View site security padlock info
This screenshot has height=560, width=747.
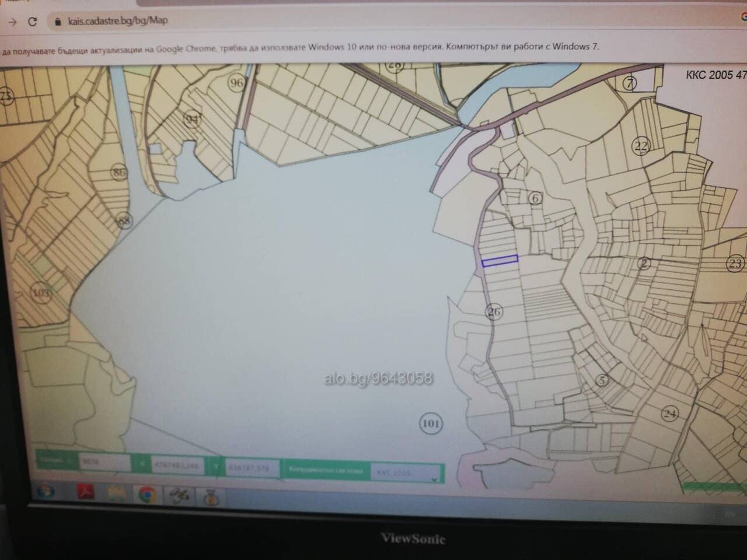tap(57, 22)
